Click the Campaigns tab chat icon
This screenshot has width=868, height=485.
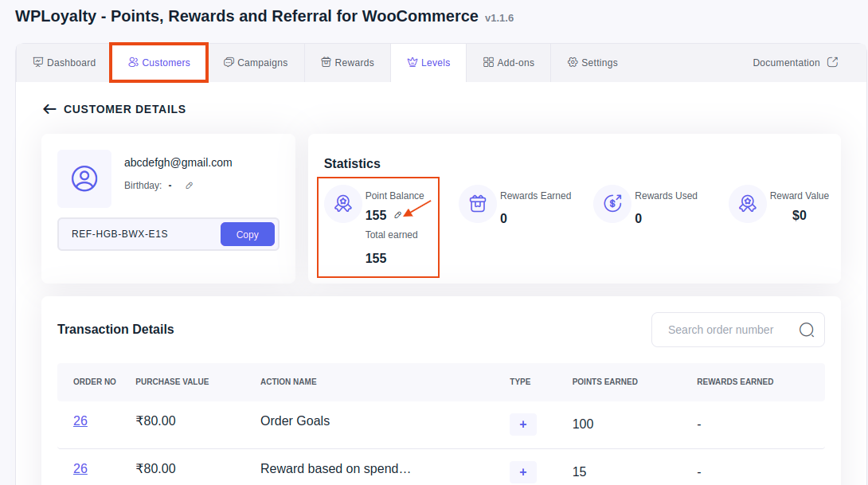point(229,62)
